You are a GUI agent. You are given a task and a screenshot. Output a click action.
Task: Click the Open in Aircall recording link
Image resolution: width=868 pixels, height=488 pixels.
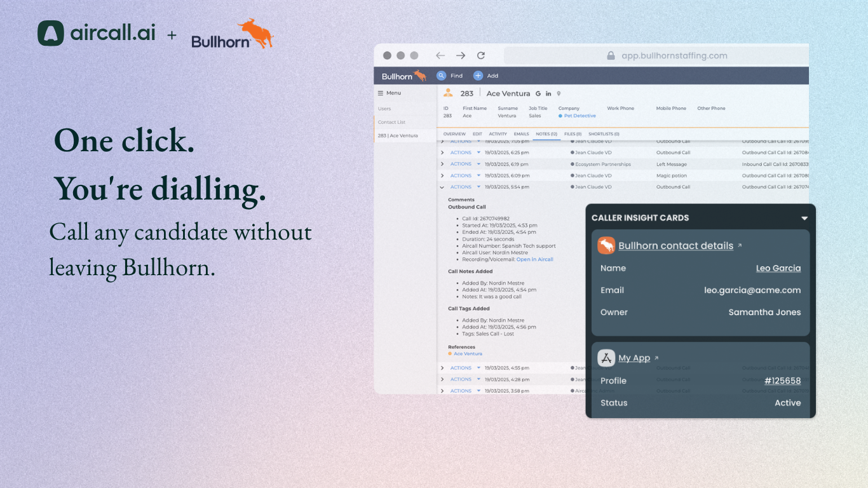tap(535, 259)
